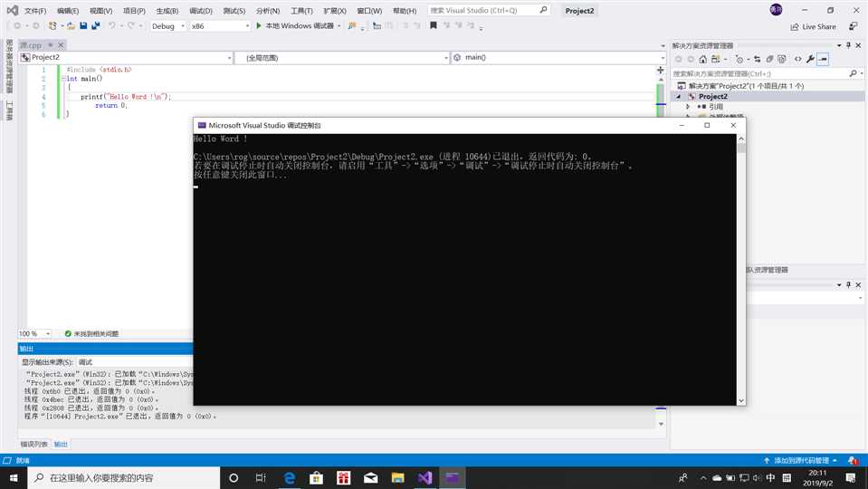
Task: Open Microsoft Edge from the taskbar
Action: click(x=289, y=477)
